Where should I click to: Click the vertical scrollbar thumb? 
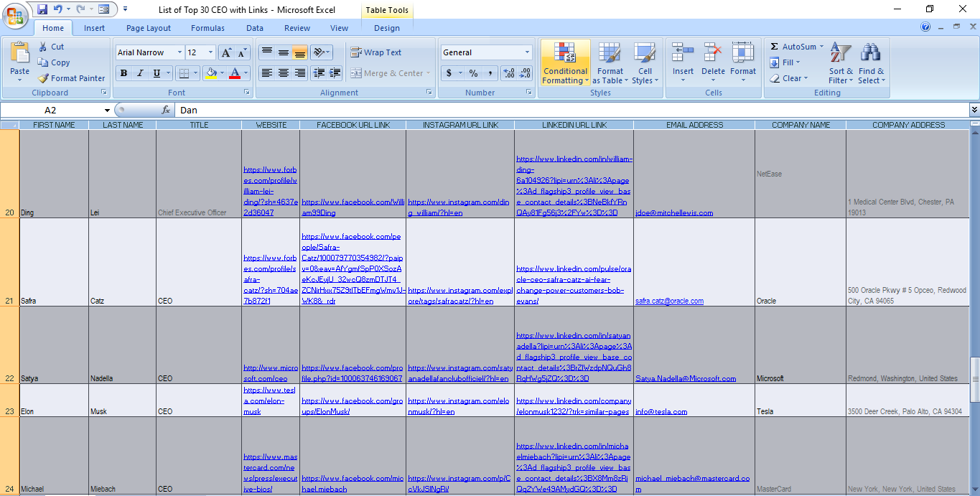[974, 380]
